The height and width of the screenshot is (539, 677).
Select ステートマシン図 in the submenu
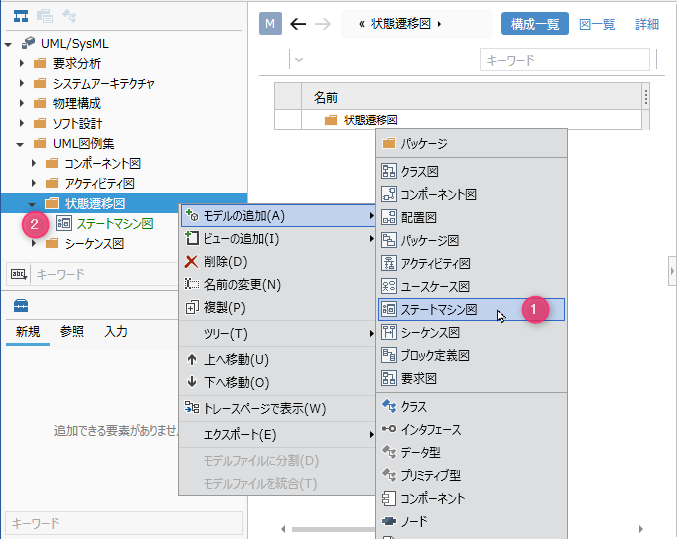coord(471,309)
